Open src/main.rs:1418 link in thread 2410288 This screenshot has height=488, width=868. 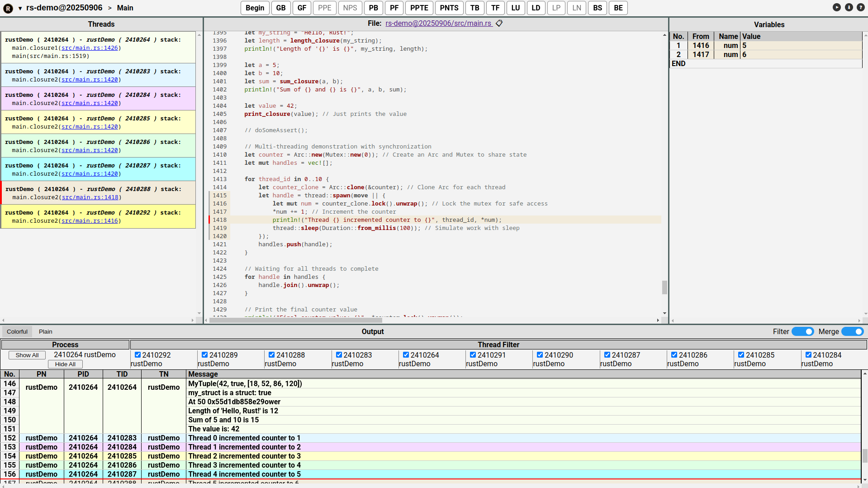pos(90,197)
